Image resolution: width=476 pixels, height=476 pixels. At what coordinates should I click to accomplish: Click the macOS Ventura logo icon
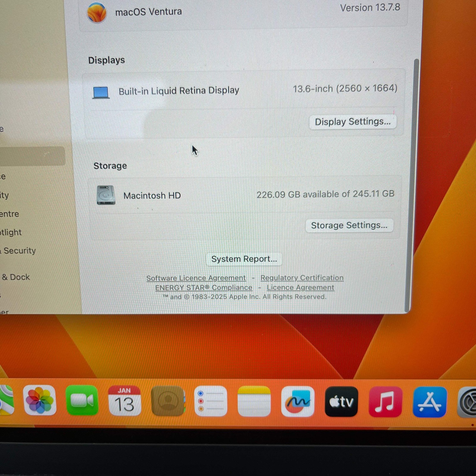point(97,12)
